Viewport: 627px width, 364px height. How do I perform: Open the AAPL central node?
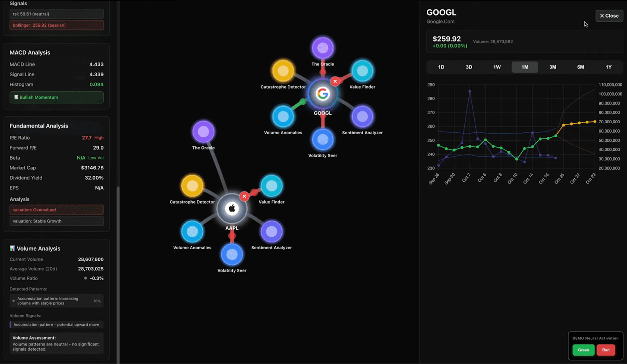232,209
